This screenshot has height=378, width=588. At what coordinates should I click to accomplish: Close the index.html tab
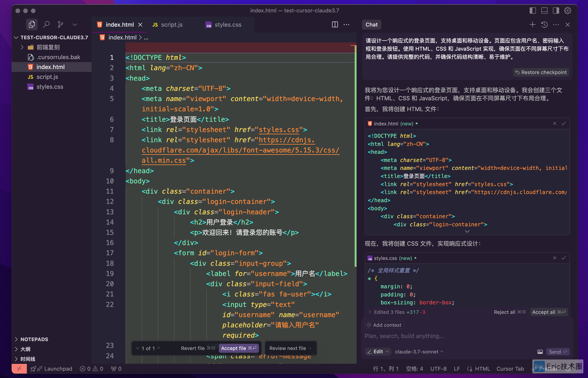[140, 25]
